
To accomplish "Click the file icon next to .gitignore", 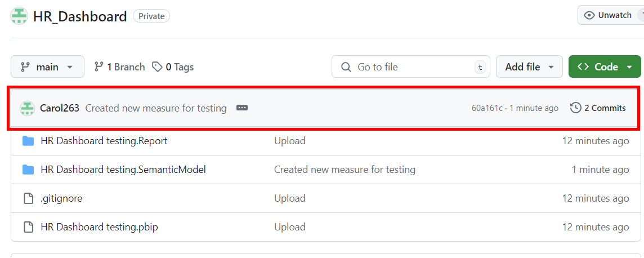I will pos(28,198).
